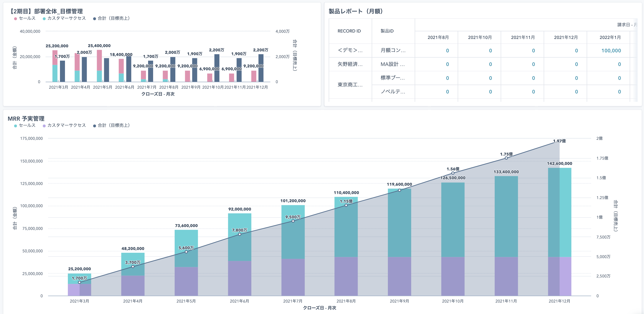644x314 pixels.
Task: Click the 1.75億 target line point
Action: [x=506, y=158]
